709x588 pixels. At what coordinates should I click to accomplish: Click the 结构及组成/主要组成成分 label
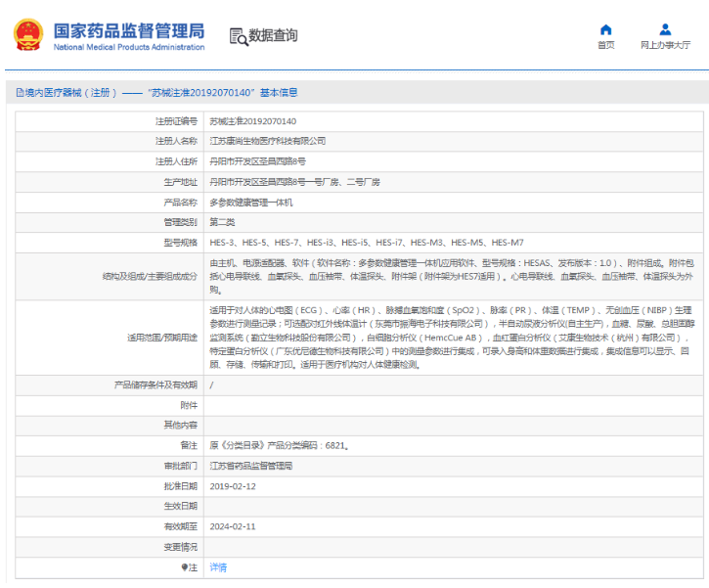click(x=151, y=276)
